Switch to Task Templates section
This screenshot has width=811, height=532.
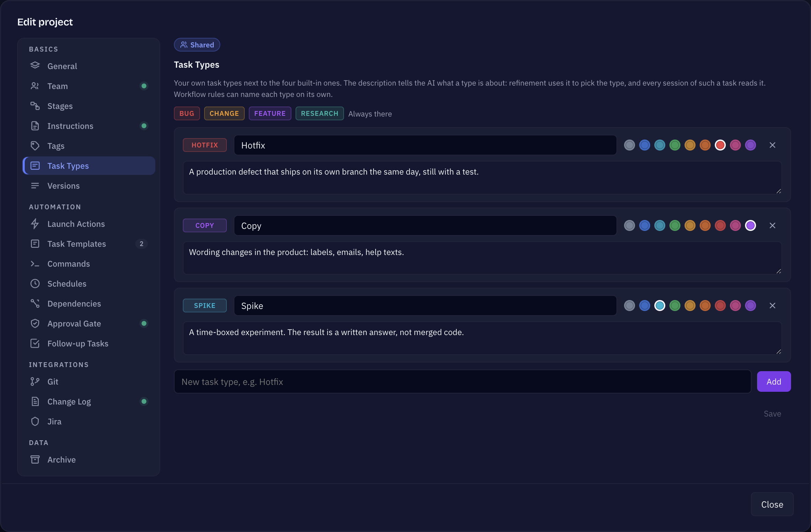point(89,244)
